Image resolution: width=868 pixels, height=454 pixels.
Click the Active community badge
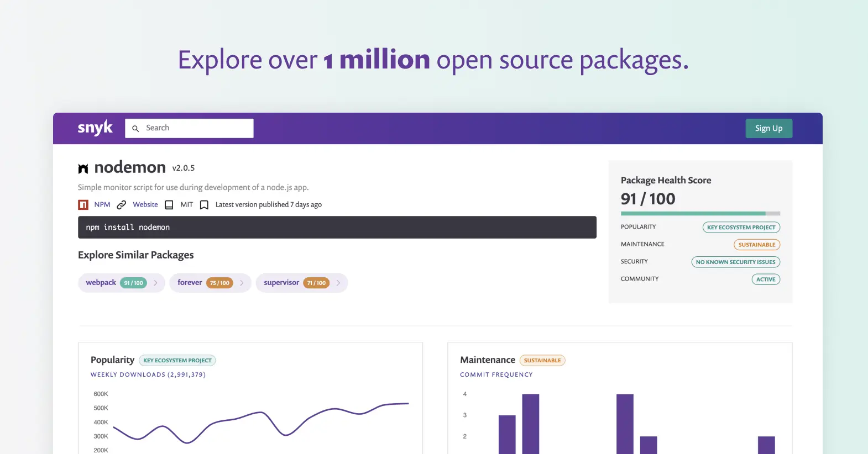[765, 279]
